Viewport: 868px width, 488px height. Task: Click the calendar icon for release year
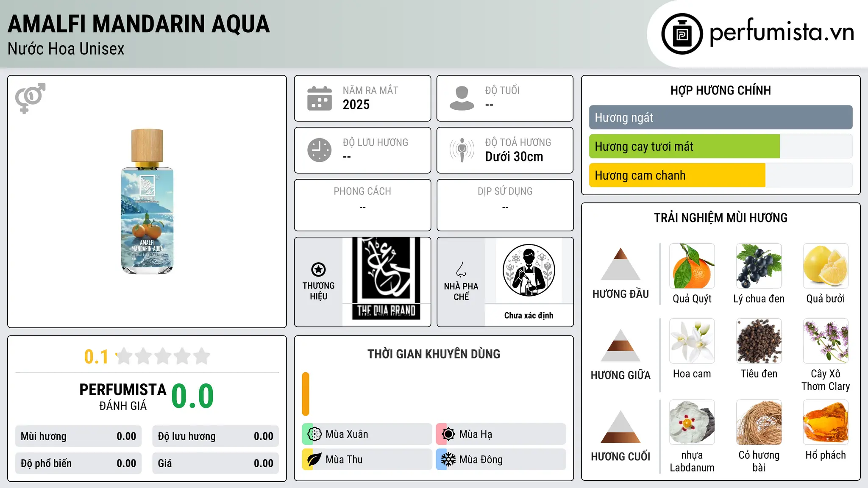pos(320,98)
